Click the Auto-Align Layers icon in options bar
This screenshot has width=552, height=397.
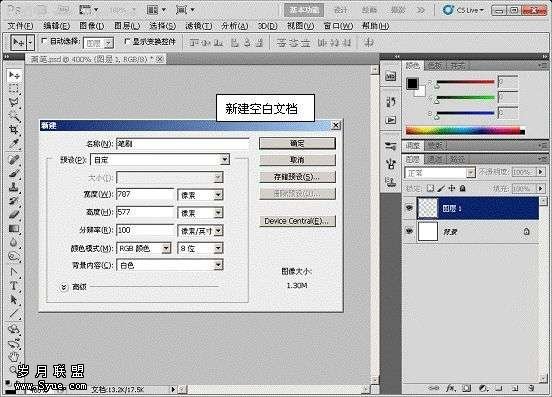tap(369, 43)
